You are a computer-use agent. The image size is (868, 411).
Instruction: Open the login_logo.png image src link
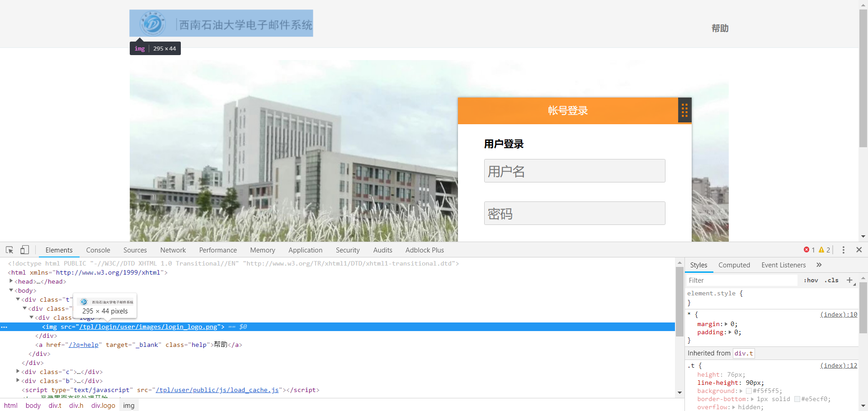point(148,327)
